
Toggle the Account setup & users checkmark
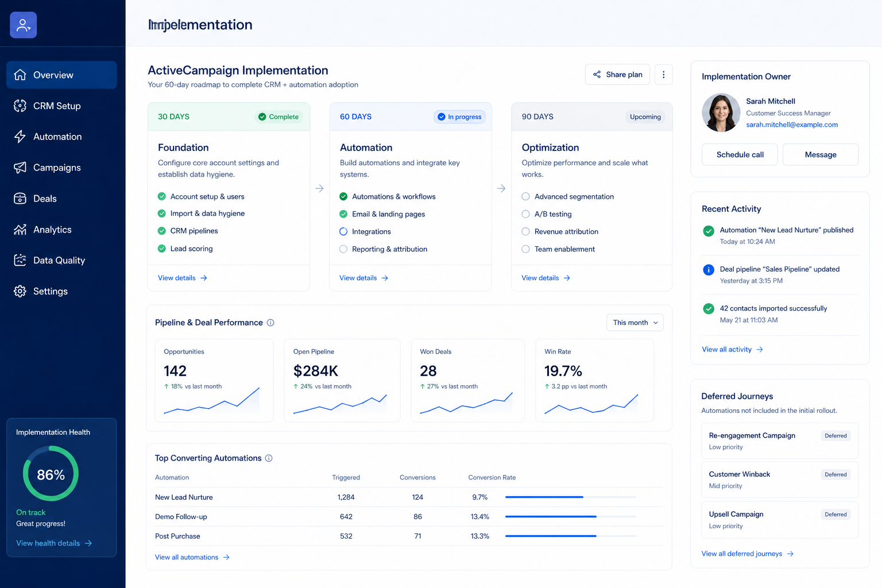pyautogui.click(x=162, y=196)
